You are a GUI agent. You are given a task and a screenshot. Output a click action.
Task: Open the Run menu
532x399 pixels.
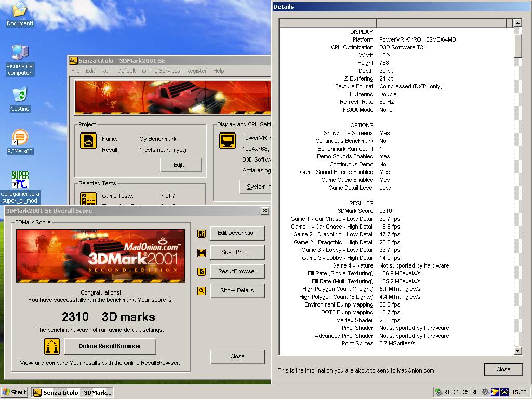106,71
